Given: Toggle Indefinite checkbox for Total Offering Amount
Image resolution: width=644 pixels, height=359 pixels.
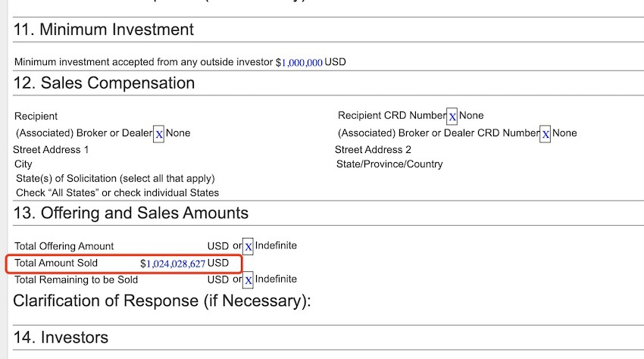Looking at the screenshot, I should 249,247.
